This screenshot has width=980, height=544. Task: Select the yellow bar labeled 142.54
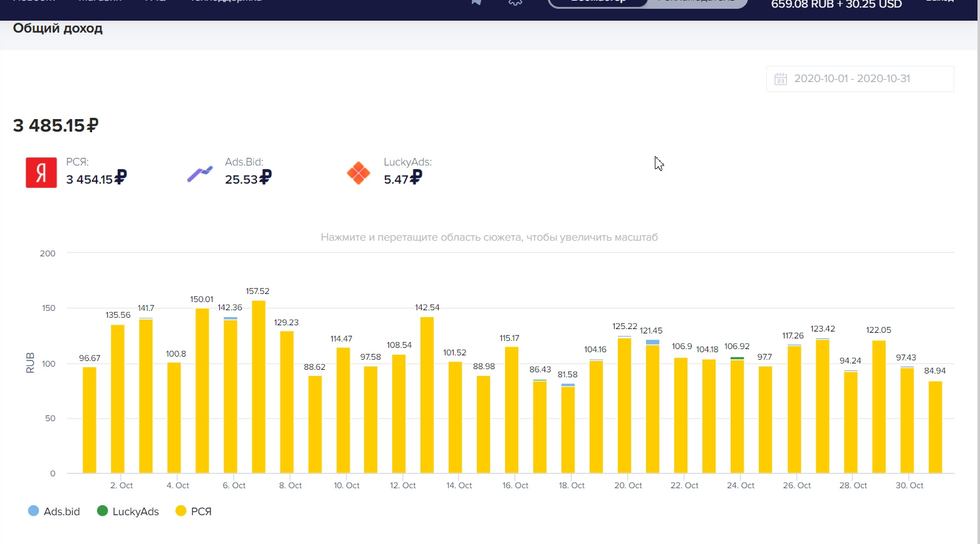(x=427, y=395)
